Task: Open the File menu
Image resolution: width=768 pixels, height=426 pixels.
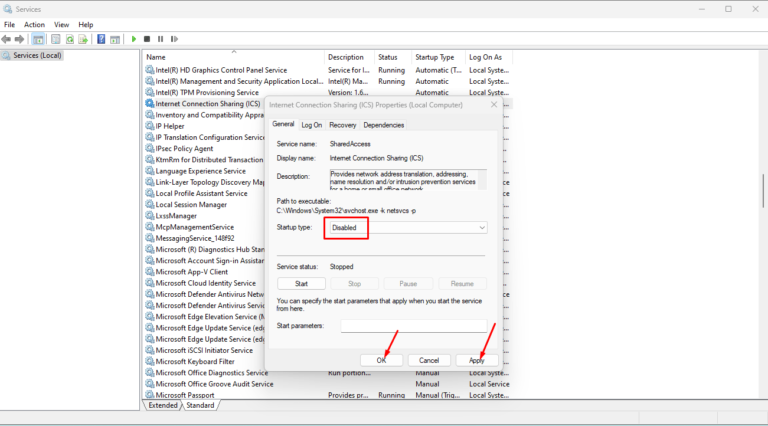Action: [9, 24]
